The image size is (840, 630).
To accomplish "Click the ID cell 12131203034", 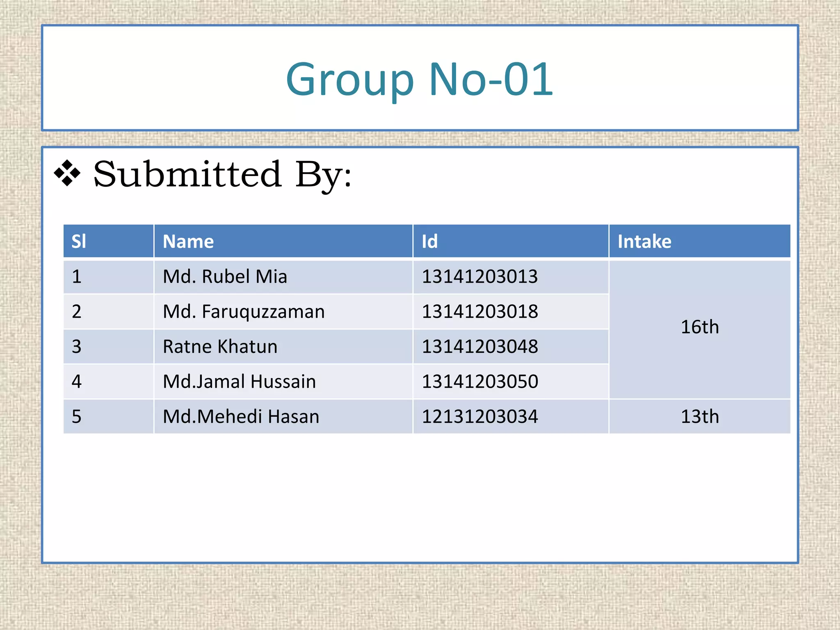I will [511, 417].
